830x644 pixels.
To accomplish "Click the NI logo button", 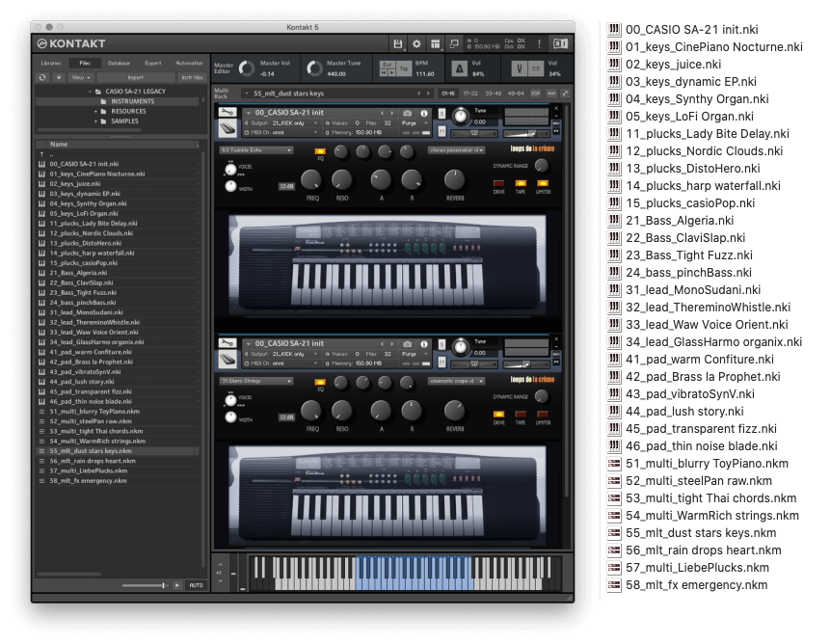I will (x=561, y=44).
